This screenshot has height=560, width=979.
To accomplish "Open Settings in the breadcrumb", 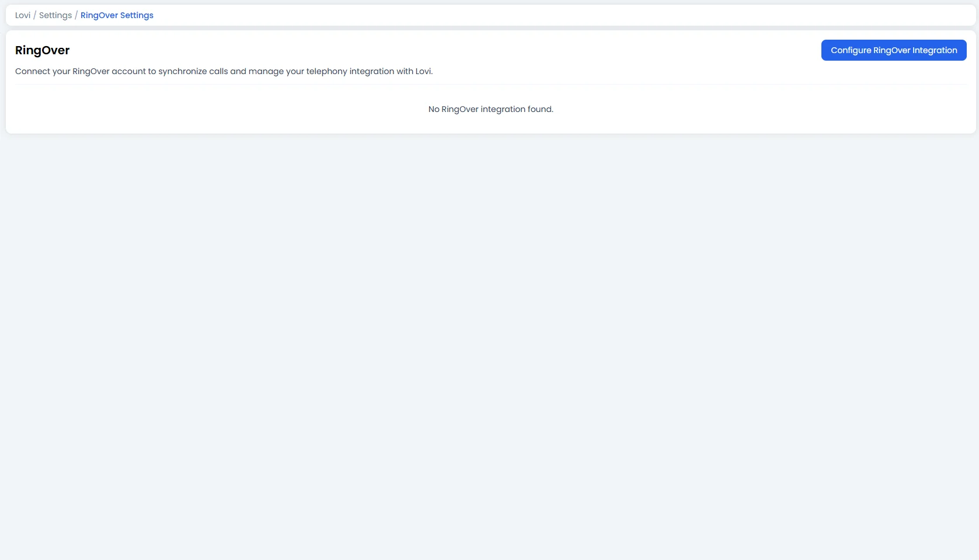I will tap(55, 15).
